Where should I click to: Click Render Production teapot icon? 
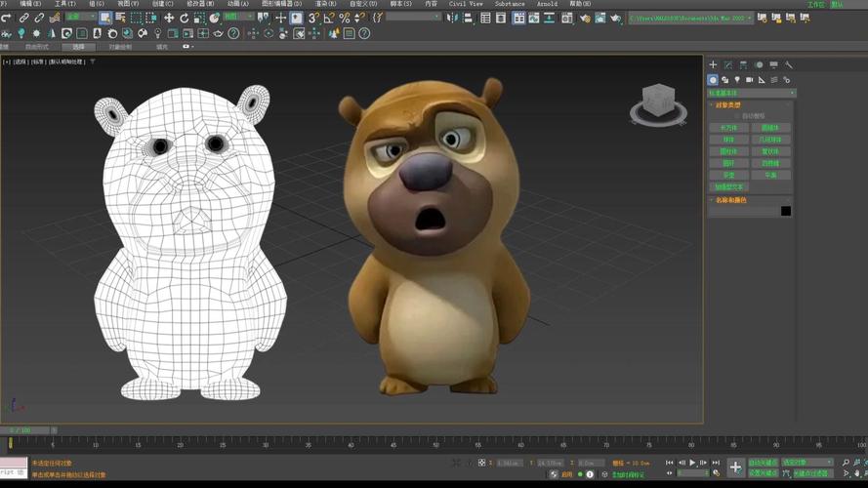click(x=615, y=19)
